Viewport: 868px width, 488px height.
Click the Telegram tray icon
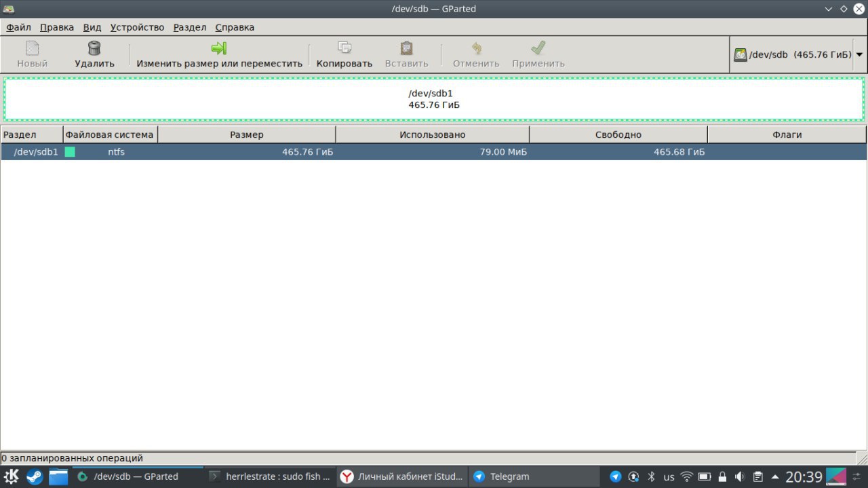(x=616, y=476)
